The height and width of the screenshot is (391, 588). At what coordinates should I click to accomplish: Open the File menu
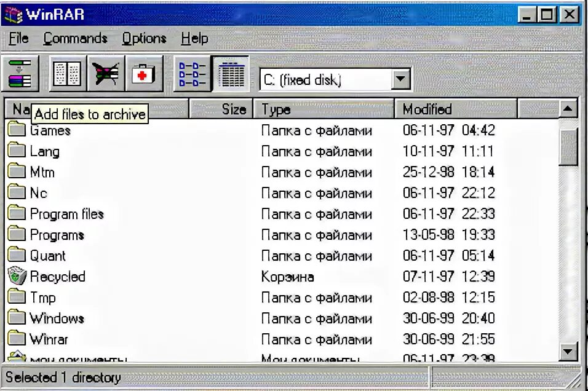coord(18,38)
